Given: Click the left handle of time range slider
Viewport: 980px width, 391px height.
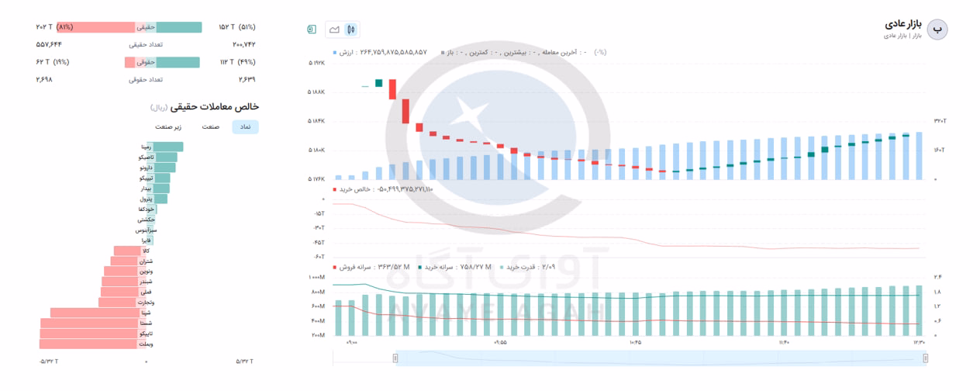Looking at the screenshot, I should point(395,358).
